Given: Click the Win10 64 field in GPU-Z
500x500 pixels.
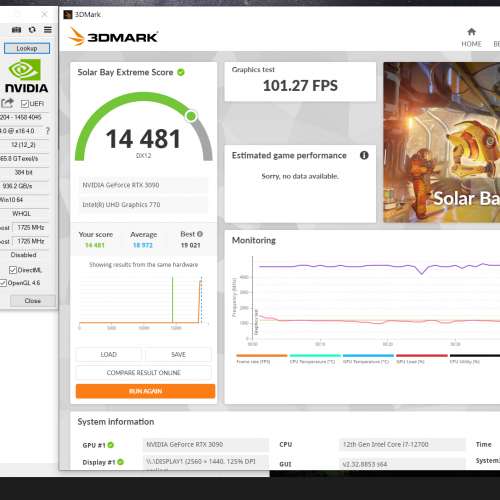Looking at the screenshot, I should pos(24,200).
